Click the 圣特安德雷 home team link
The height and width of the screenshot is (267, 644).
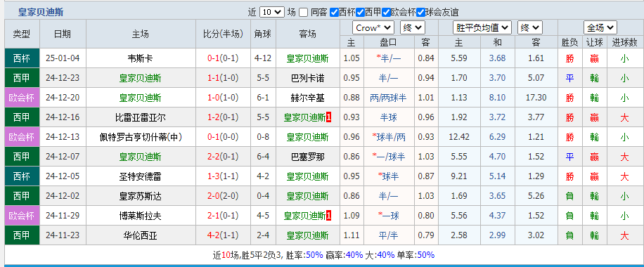(x=141, y=176)
